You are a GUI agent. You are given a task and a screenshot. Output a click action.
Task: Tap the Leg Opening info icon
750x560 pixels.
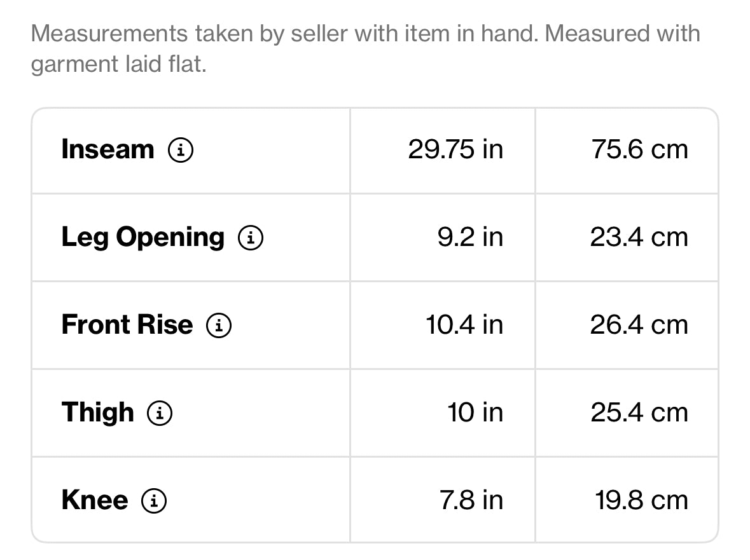(251, 238)
